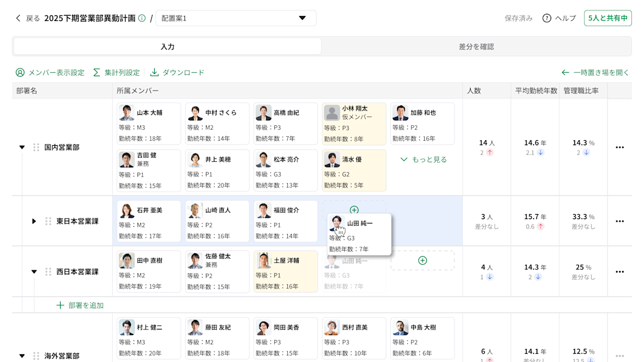Switch to the 差分を確認 tab
This screenshot has width=644, height=362.
tap(476, 46)
